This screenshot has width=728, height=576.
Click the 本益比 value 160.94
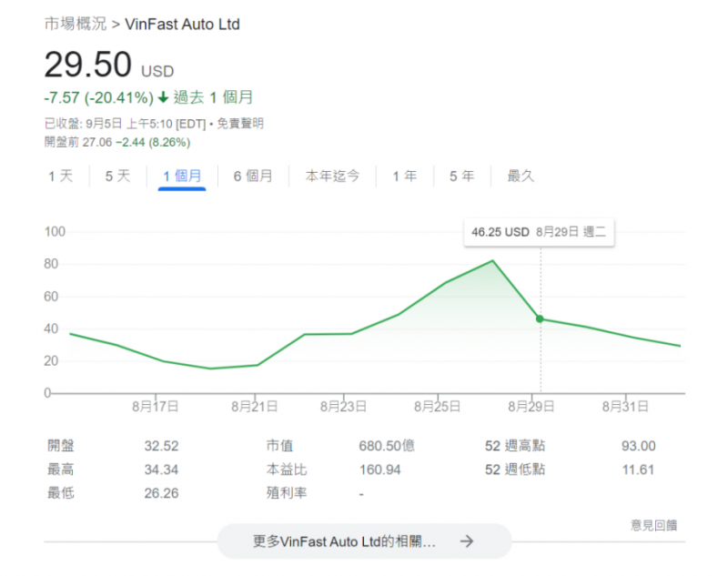pyautogui.click(x=379, y=470)
